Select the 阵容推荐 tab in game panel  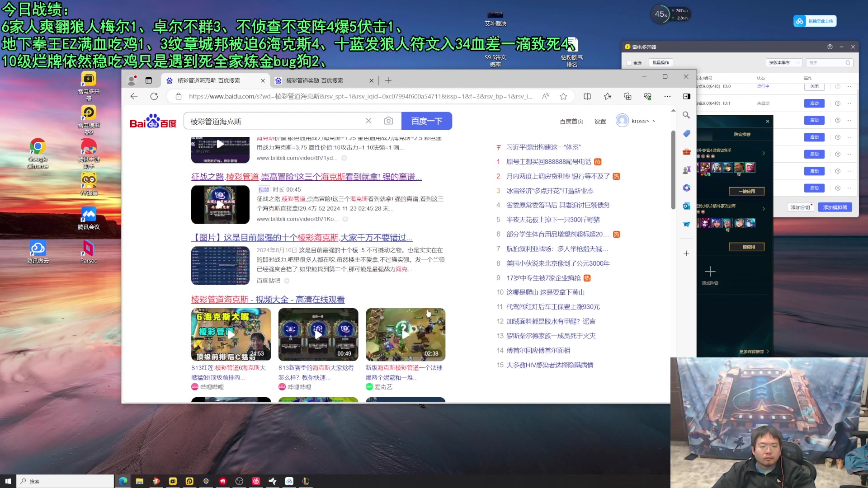tap(742, 134)
